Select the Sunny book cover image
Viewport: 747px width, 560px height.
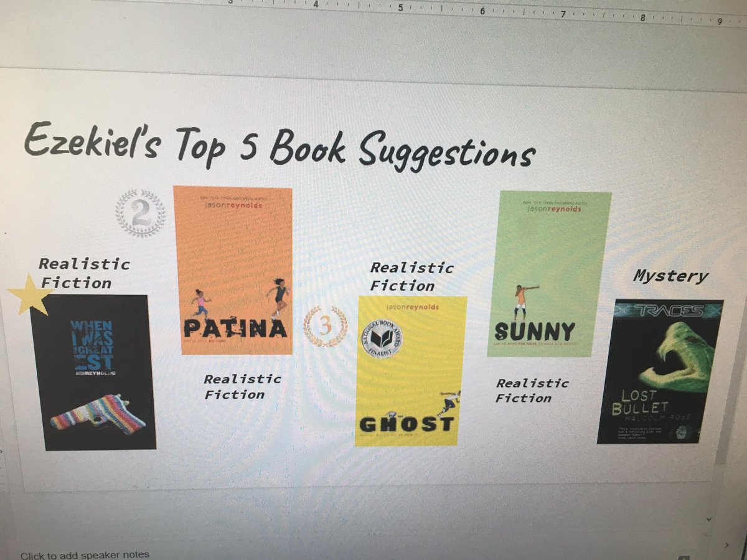point(548,274)
